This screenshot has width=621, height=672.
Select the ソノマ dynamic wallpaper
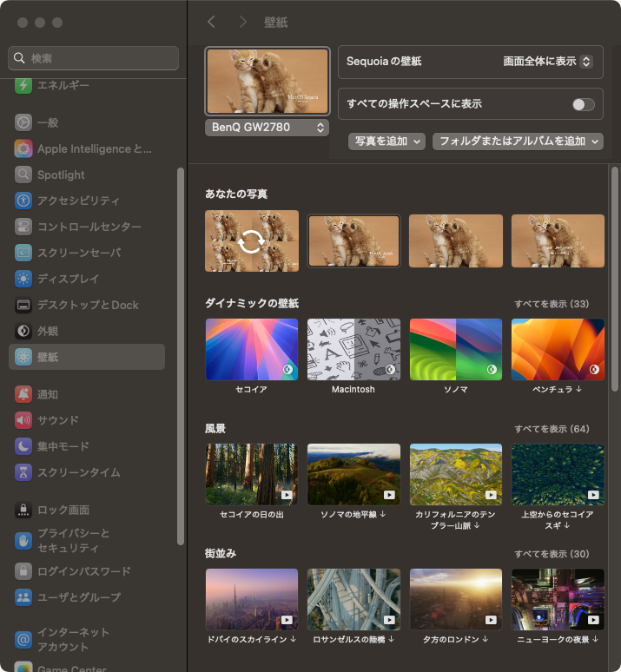[x=456, y=349]
